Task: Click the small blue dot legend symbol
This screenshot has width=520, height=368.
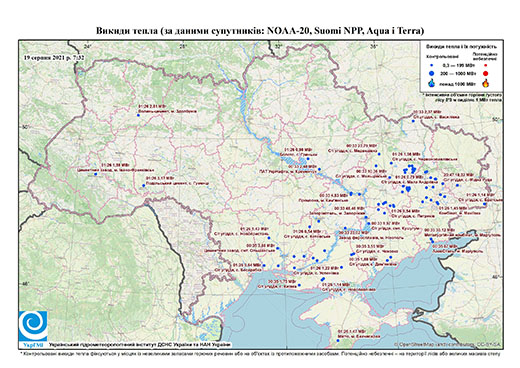Action: coord(432,65)
